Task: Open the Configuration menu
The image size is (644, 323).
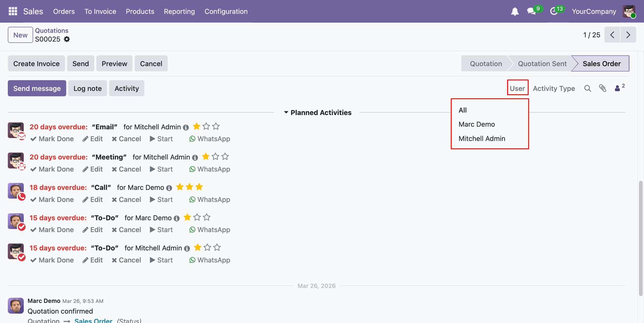Action: [x=226, y=11]
